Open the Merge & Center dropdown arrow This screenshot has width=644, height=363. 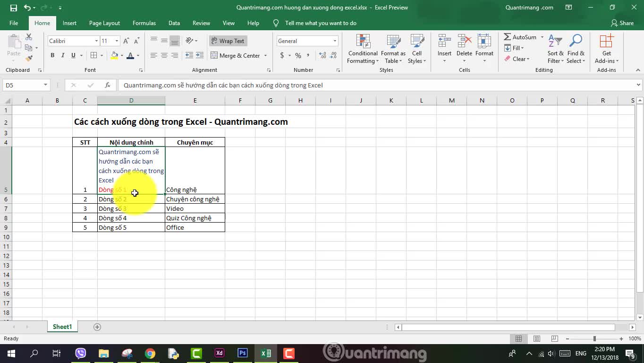265,56
